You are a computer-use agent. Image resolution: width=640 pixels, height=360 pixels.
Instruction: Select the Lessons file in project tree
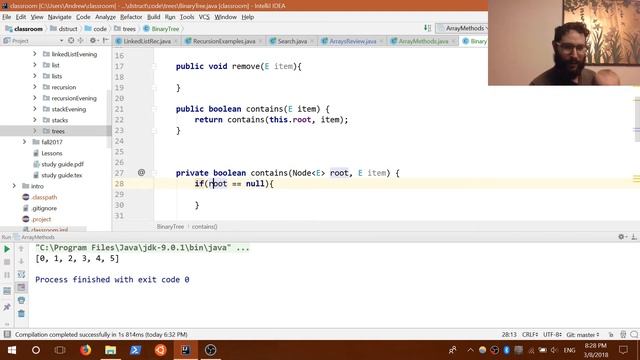[51, 153]
